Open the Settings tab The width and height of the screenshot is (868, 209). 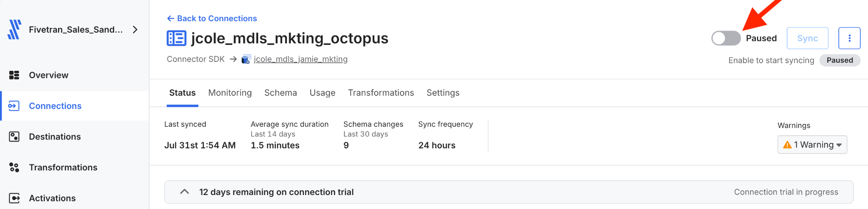443,92
